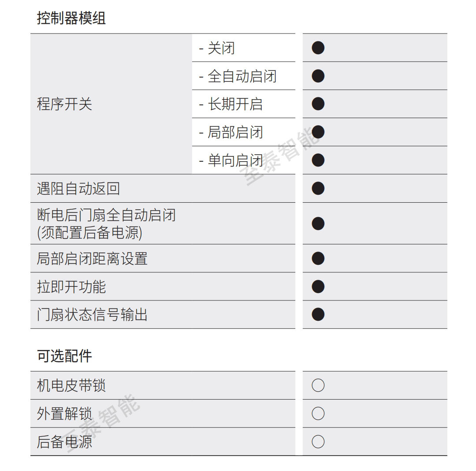The height and width of the screenshot is (471, 476).
Task: Click the 控制器模组 section heading
Action: pyautogui.click(x=71, y=18)
